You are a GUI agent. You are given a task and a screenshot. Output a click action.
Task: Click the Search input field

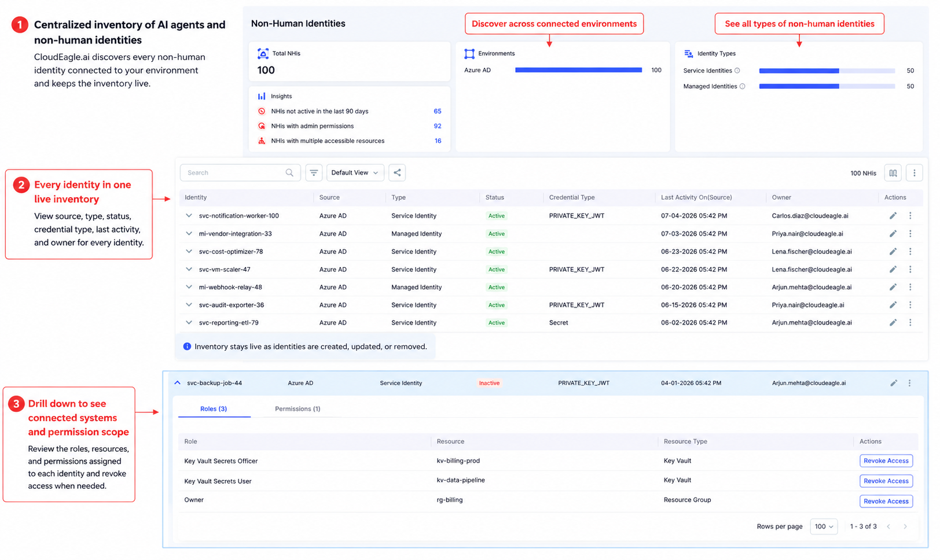coord(240,173)
